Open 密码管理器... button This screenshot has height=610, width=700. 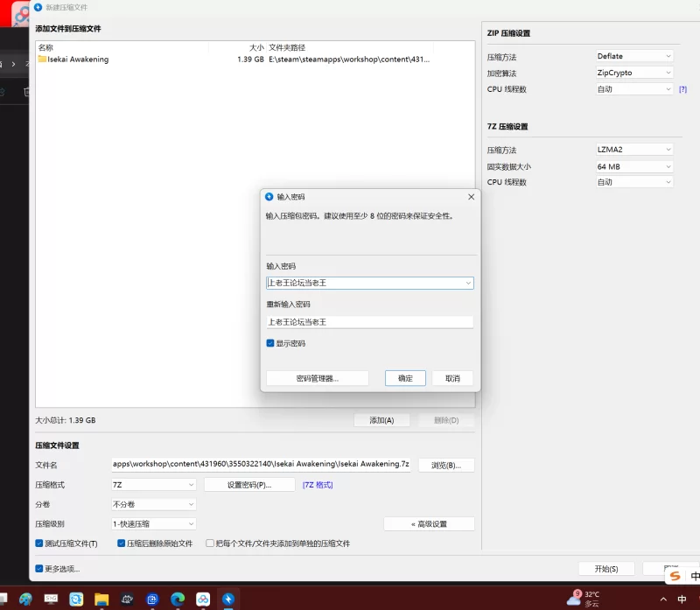pos(318,379)
